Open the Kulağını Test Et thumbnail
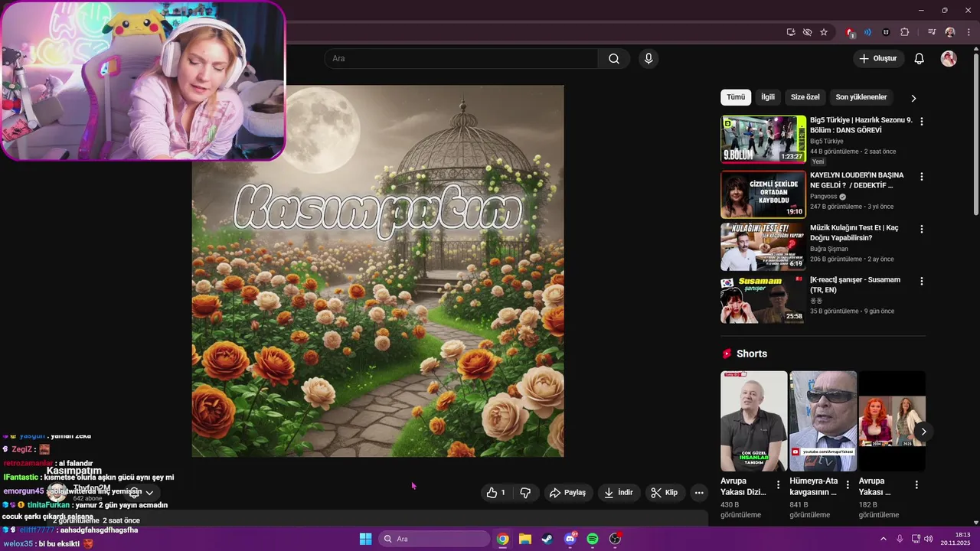Viewport: 980px width, 551px height. tap(763, 246)
